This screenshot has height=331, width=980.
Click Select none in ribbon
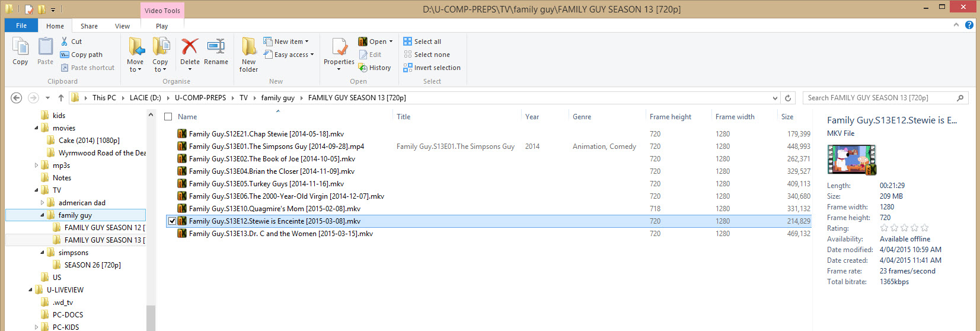tap(426, 55)
